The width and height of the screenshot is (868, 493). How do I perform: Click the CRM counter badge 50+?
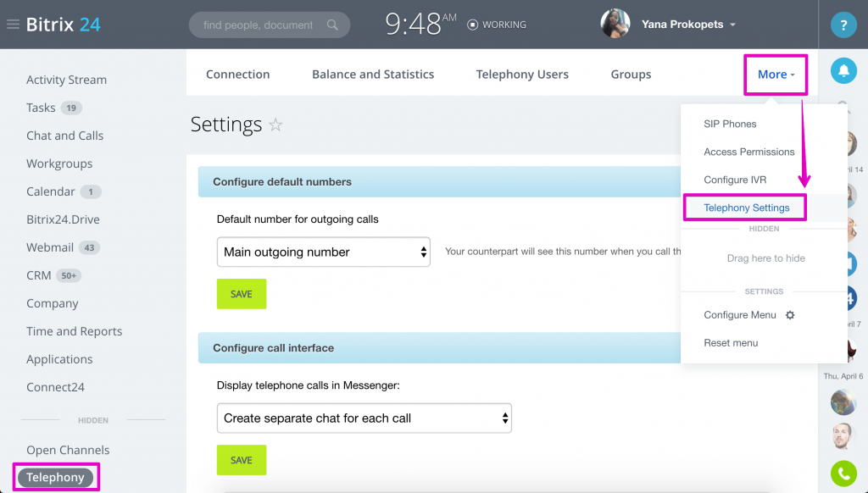point(69,275)
